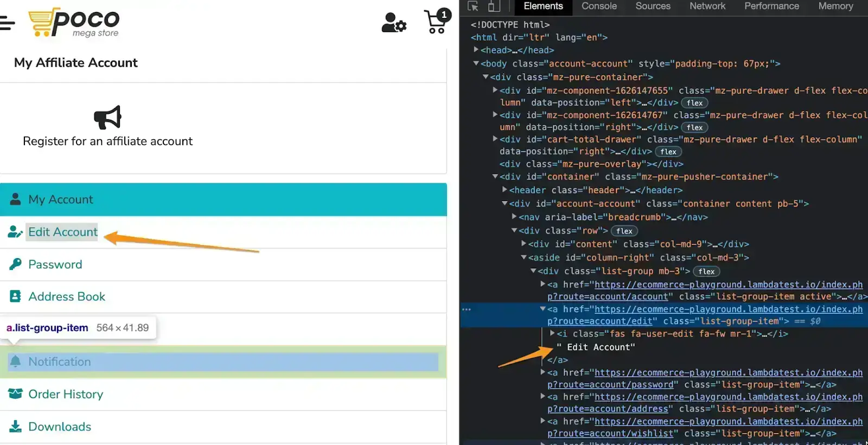868x445 pixels.
Task: Open the user account settings icon
Action: coord(394,22)
